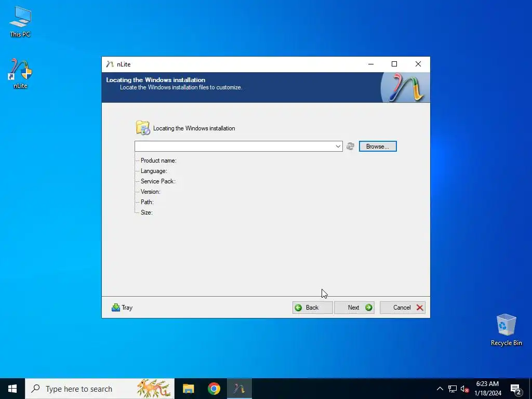Click the seahorse search highlight icon in the taskbar

click(154, 389)
